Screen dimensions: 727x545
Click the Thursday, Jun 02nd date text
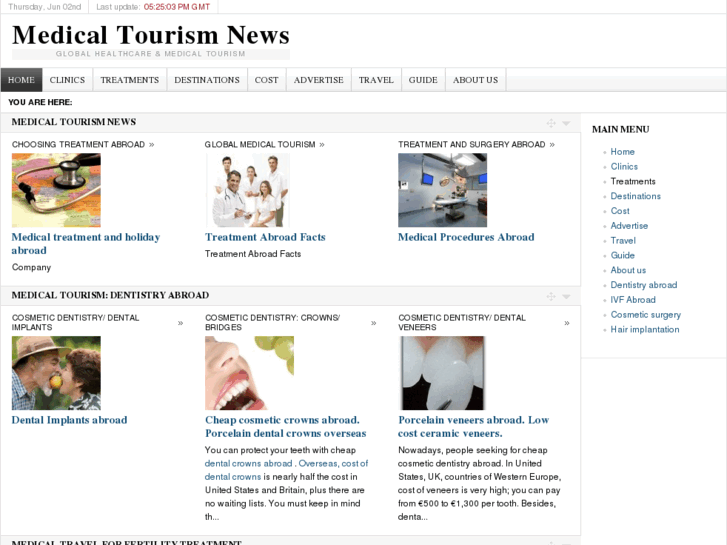45,7
